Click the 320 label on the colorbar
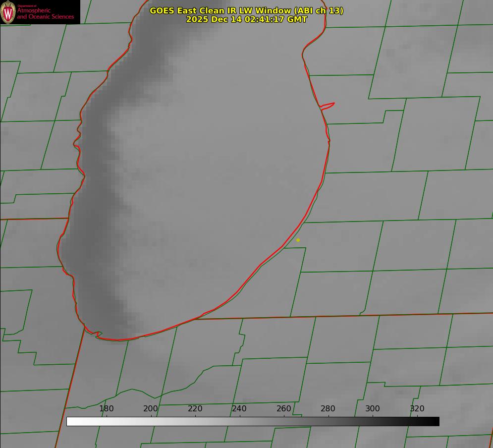This screenshot has height=448, width=493. pos(417,408)
